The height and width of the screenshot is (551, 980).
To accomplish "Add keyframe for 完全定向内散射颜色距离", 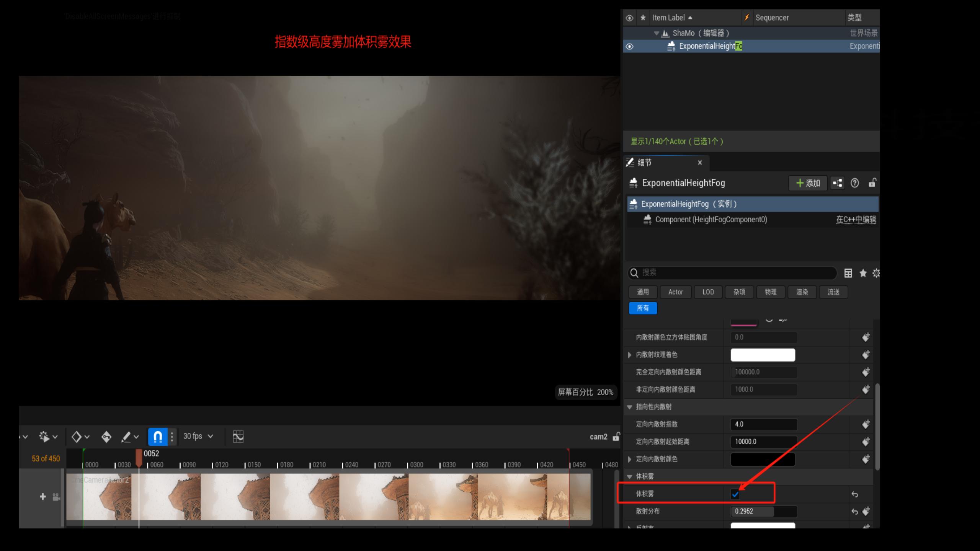I will [x=866, y=372].
